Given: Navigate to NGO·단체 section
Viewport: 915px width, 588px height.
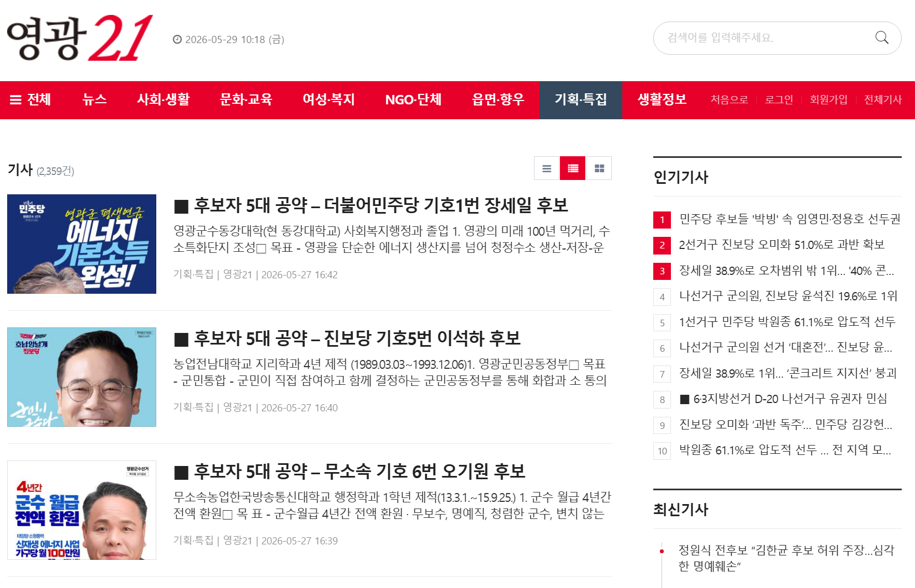Looking at the screenshot, I should click(x=414, y=100).
